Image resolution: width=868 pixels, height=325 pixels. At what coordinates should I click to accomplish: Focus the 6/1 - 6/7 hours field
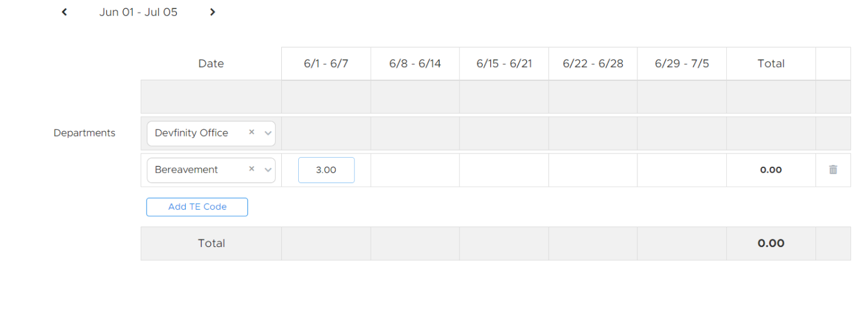click(326, 170)
